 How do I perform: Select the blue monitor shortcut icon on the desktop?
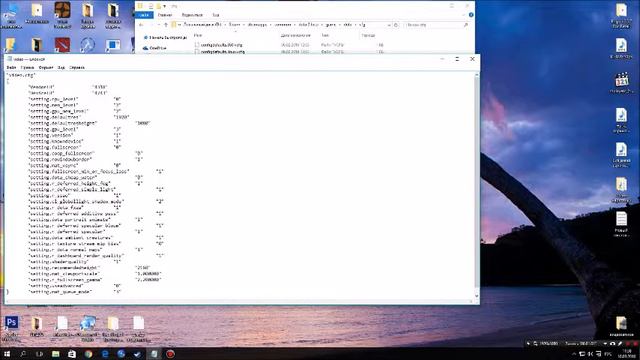[x=113, y=45]
